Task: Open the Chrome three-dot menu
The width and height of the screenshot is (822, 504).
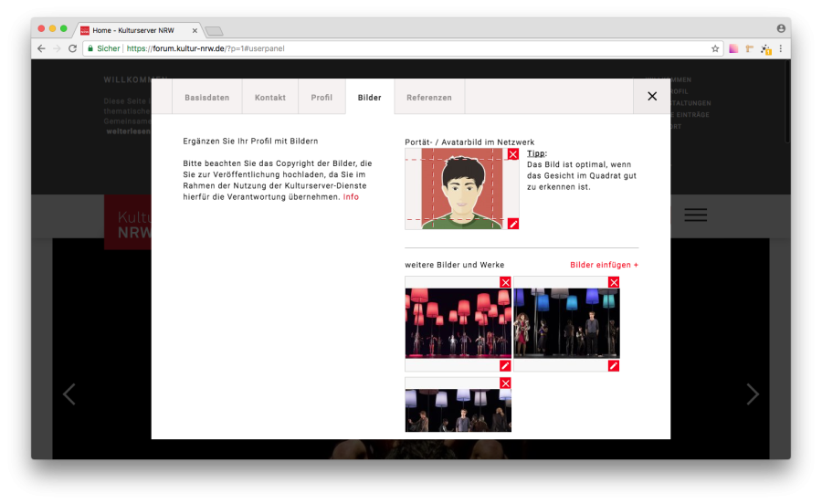Action: click(780, 48)
